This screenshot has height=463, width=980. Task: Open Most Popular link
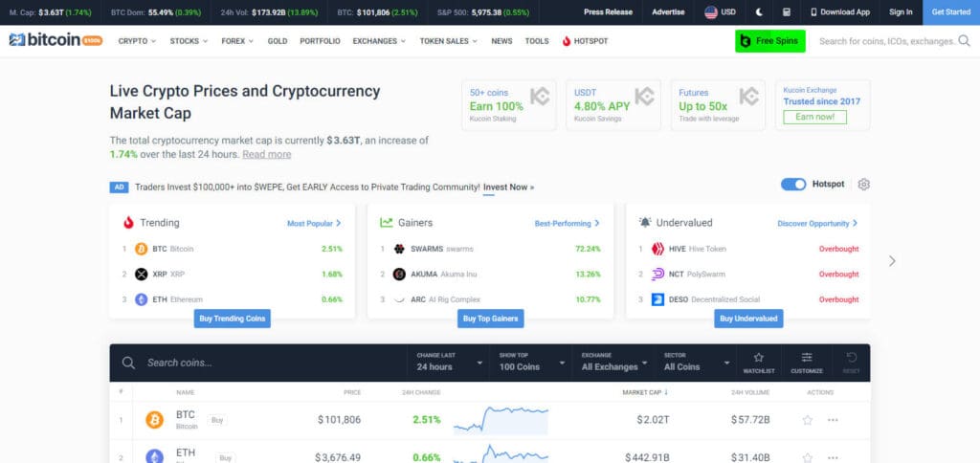pos(314,223)
